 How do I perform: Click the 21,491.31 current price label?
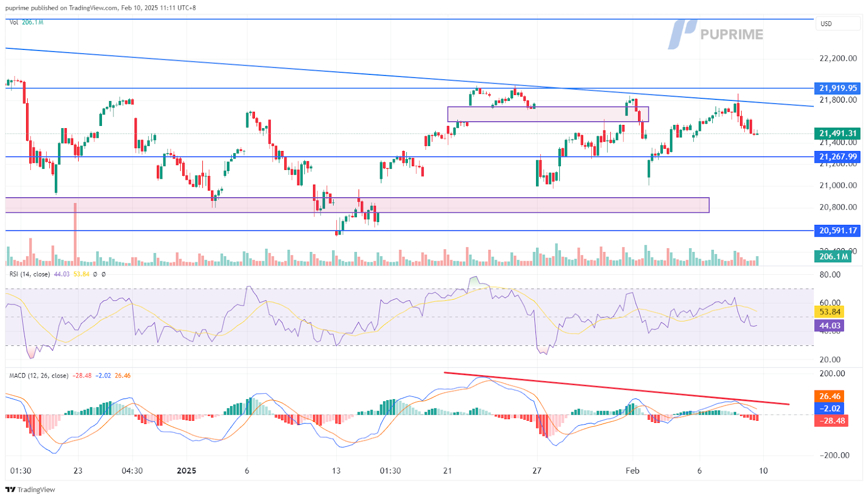pyautogui.click(x=838, y=134)
